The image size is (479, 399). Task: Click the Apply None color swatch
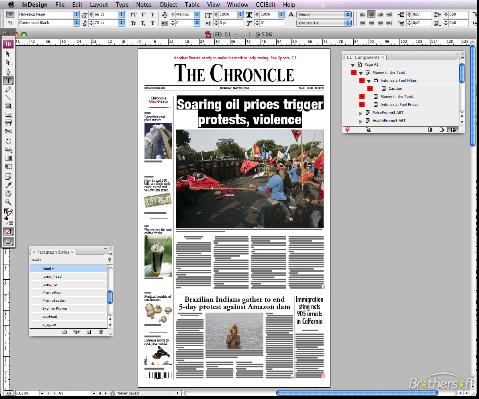click(8, 232)
